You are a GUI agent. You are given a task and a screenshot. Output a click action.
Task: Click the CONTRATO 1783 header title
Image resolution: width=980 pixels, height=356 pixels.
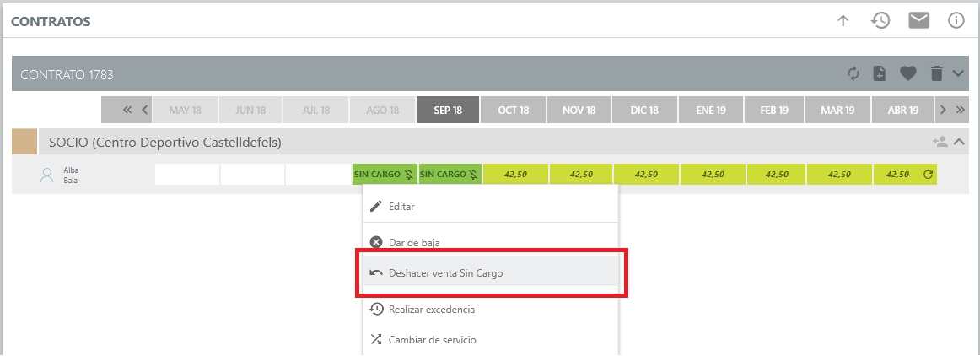(x=67, y=74)
